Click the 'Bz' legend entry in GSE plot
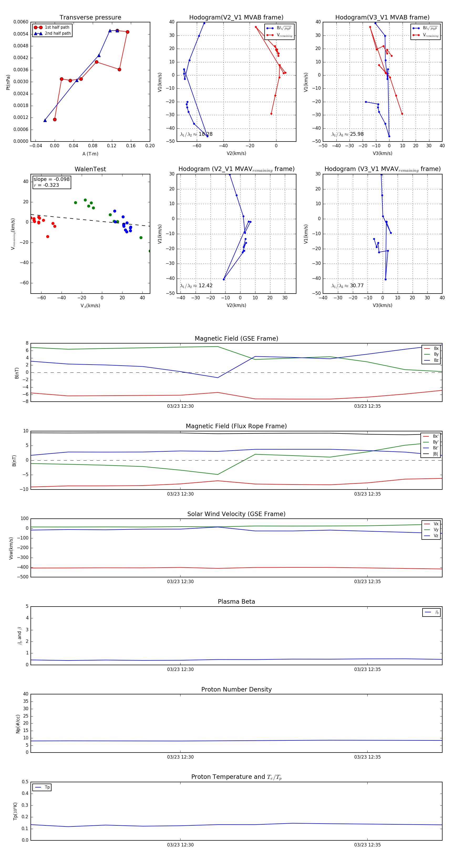 (x=431, y=360)
